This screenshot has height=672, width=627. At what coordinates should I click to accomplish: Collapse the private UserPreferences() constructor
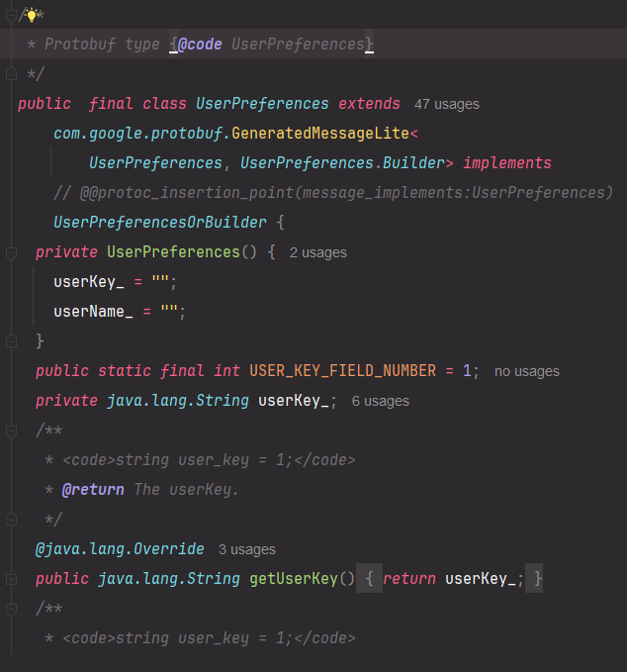pos(11,252)
